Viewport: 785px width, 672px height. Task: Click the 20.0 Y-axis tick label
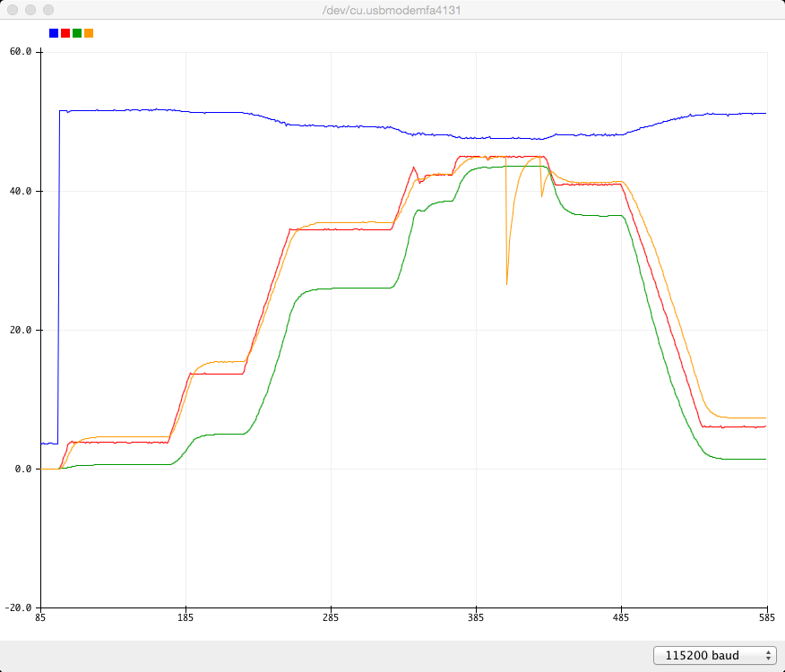pyautogui.click(x=21, y=330)
